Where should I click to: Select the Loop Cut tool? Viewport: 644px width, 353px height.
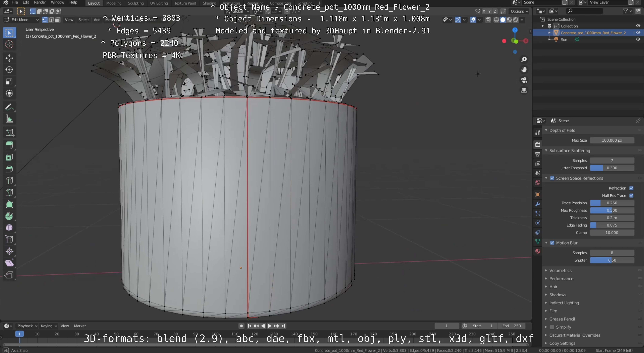9,181
